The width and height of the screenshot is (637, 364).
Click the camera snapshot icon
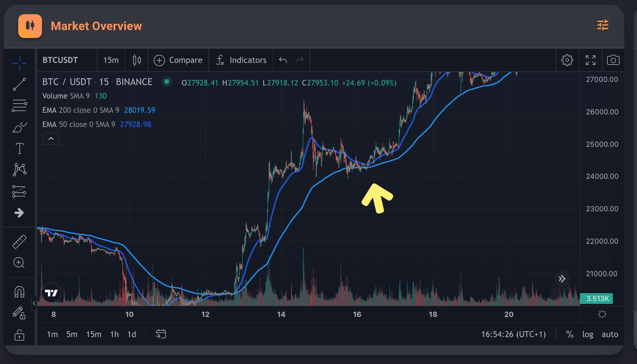pos(613,60)
